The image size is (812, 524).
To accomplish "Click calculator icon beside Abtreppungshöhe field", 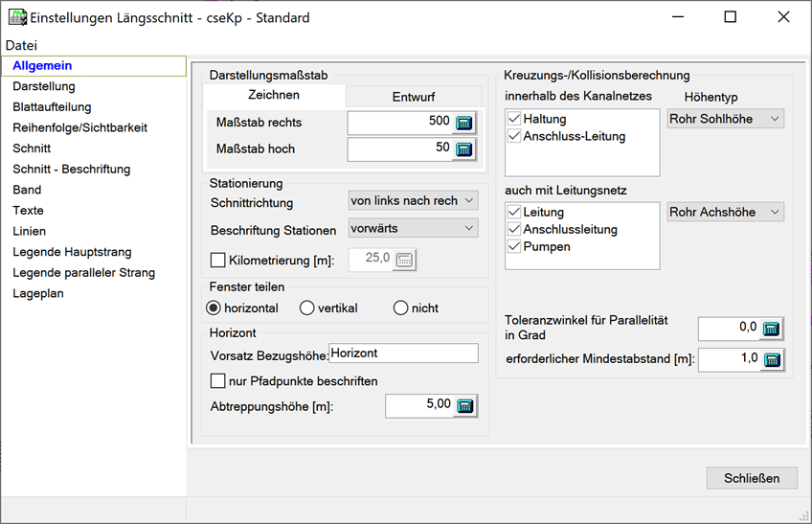I will [x=464, y=406].
